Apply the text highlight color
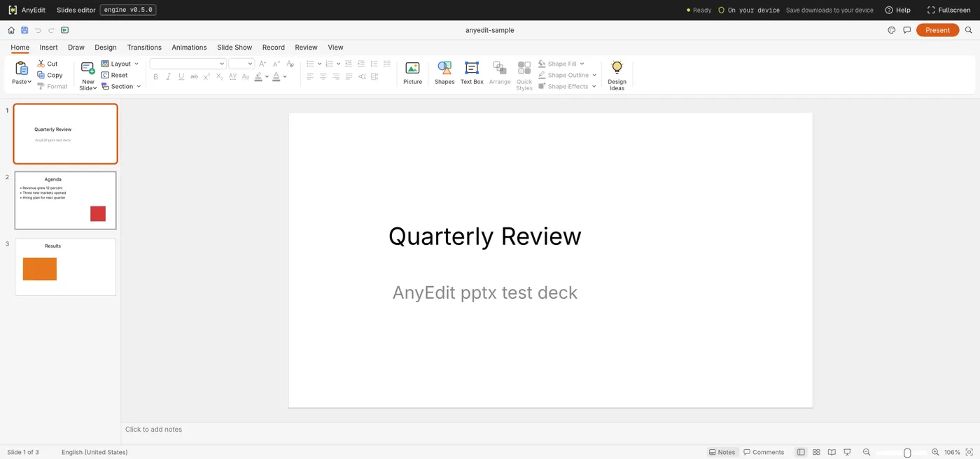The height and width of the screenshot is (459, 980). pyautogui.click(x=258, y=76)
